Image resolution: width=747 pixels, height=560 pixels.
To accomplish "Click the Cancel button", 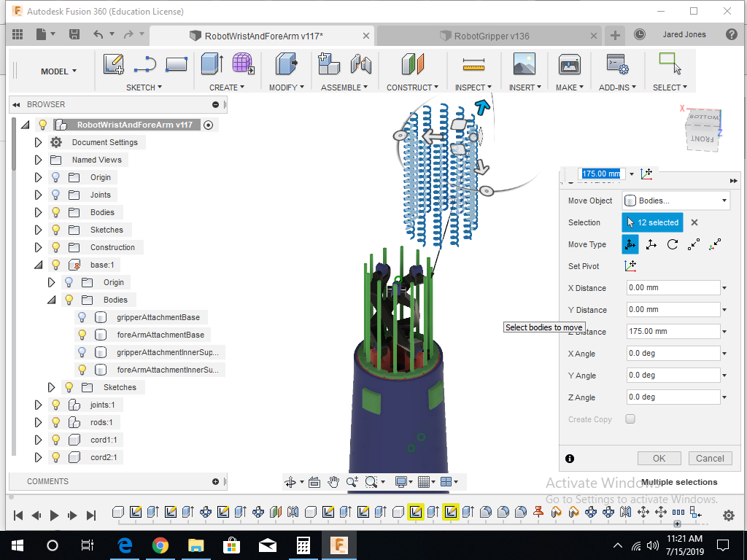I will coord(710,458).
